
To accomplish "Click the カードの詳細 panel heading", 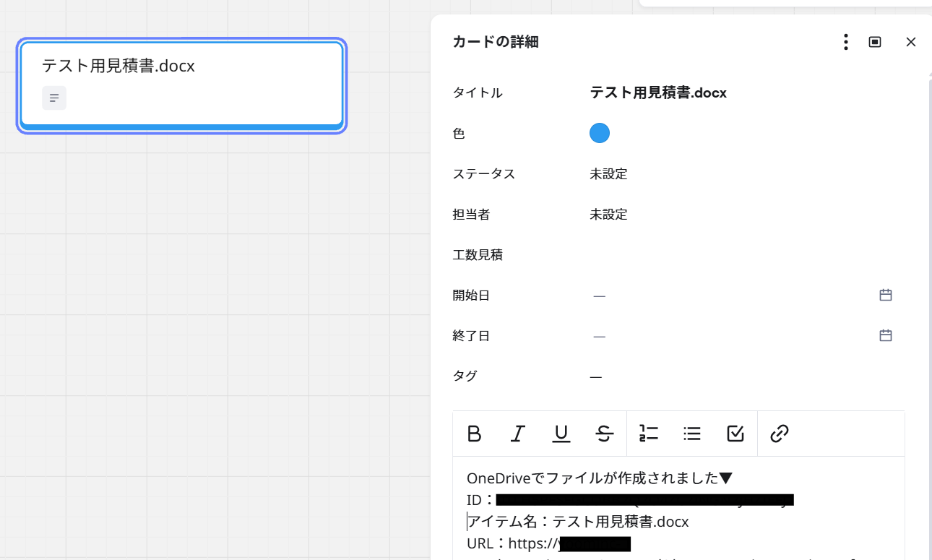I will [x=496, y=42].
